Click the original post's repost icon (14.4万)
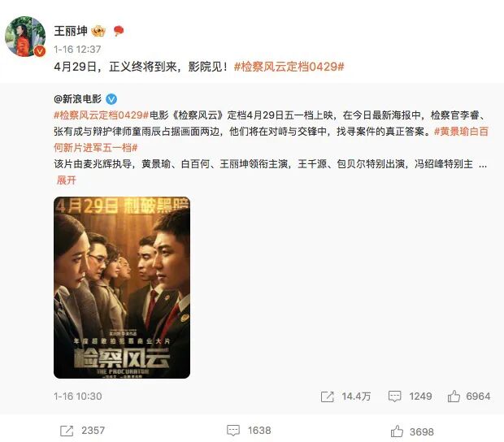 tap(328, 396)
